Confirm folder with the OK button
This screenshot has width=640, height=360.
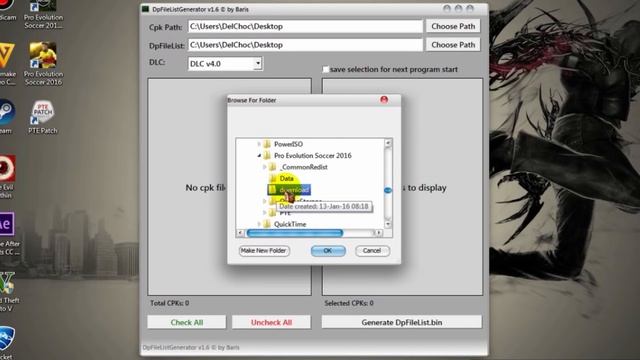coord(328,251)
